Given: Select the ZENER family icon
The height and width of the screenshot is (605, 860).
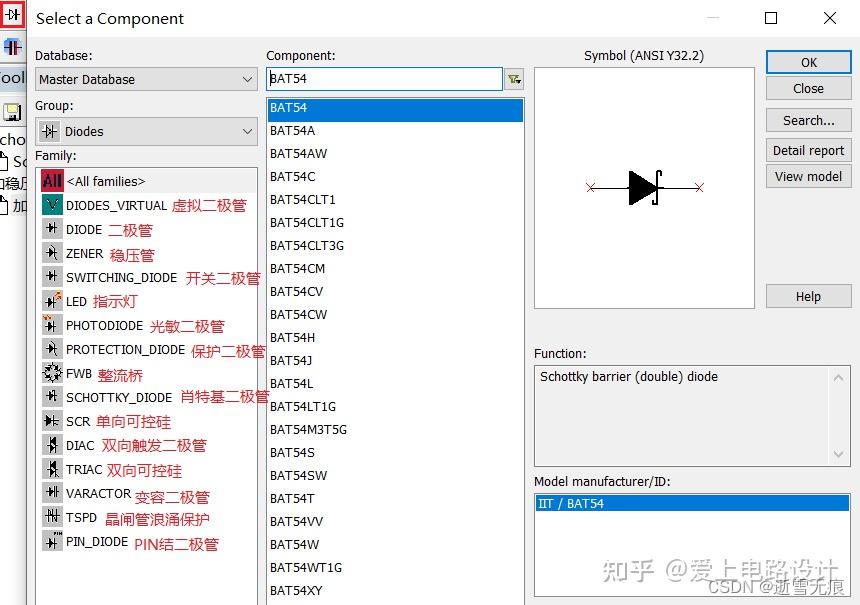Looking at the screenshot, I should pos(52,253).
